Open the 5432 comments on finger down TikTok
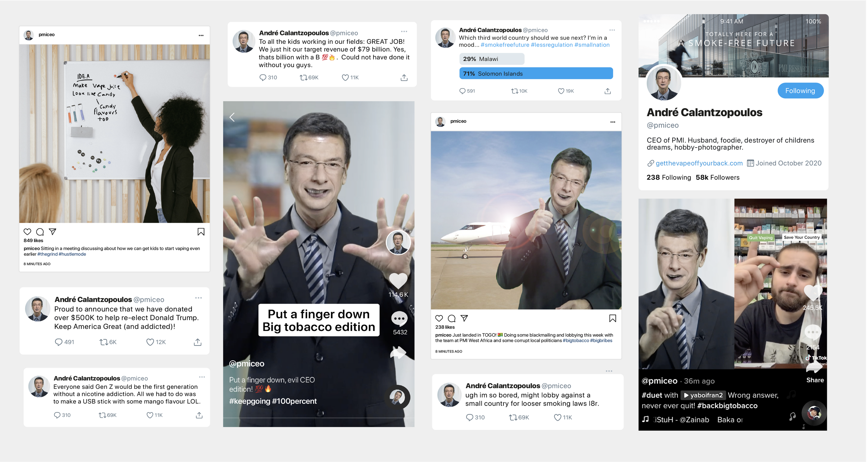This screenshot has width=868, height=462. (399, 319)
